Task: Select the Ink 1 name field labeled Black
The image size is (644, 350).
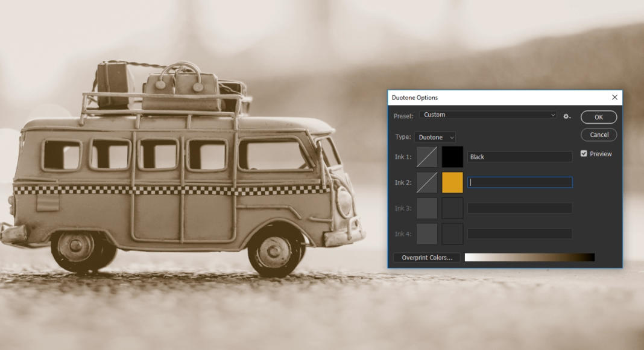Action: pyautogui.click(x=520, y=156)
